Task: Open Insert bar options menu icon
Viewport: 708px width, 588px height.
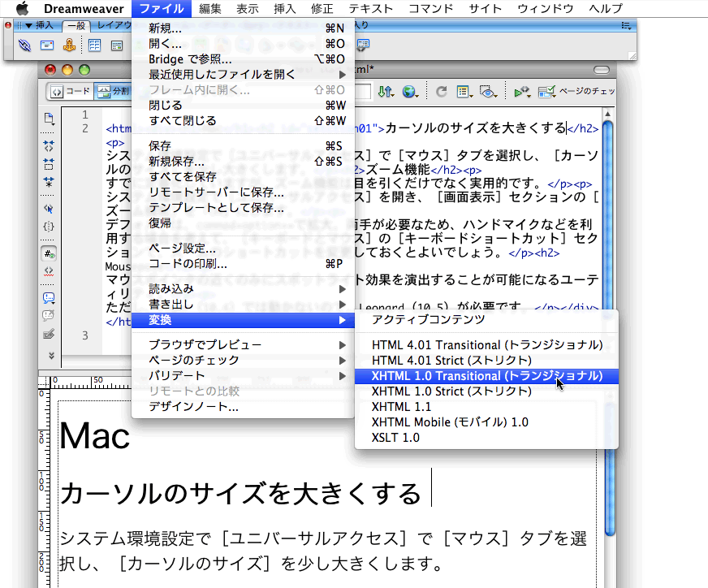Action: tap(626, 26)
